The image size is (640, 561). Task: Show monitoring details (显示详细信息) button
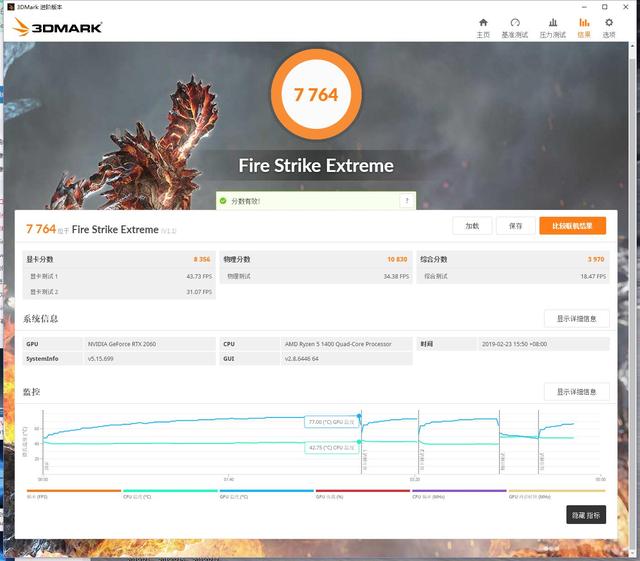[576, 392]
